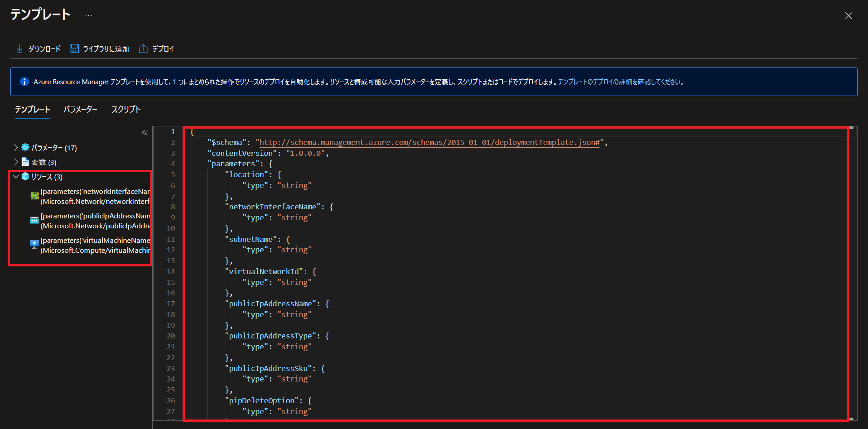Click the "parameters" key on line 4
868x429 pixels.
[233, 164]
